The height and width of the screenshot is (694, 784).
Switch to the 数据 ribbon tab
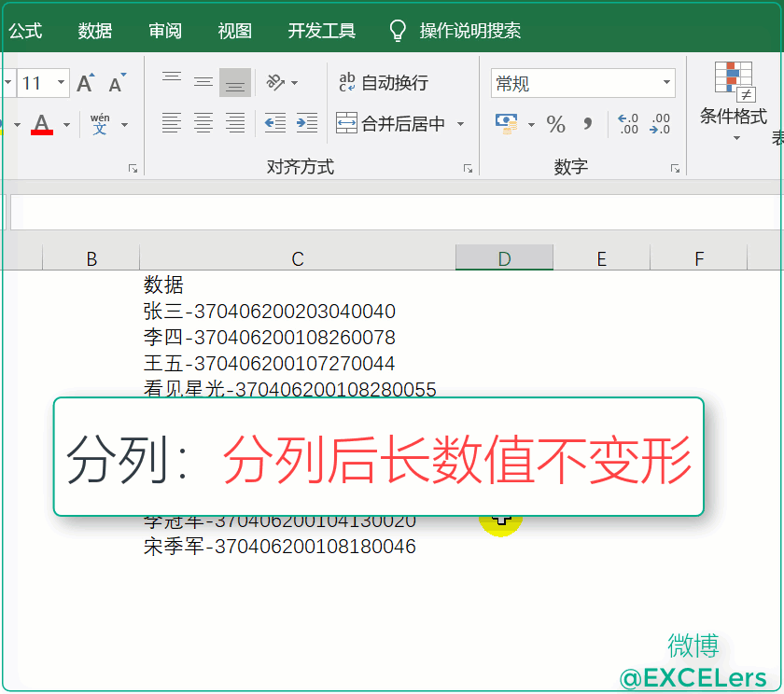pyautogui.click(x=95, y=31)
